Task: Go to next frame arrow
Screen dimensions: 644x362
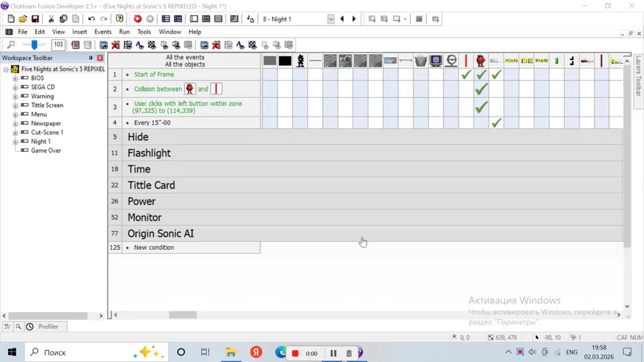Action: (x=354, y=19)
